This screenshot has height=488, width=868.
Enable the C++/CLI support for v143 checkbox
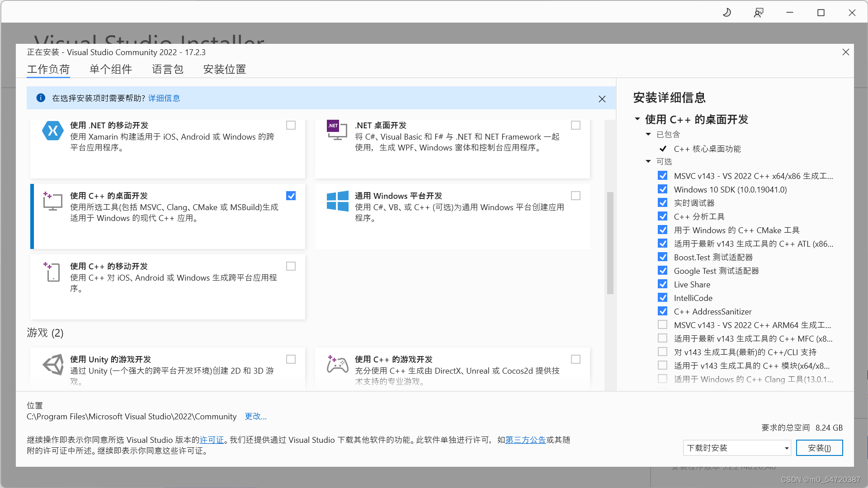click(662, 352)
